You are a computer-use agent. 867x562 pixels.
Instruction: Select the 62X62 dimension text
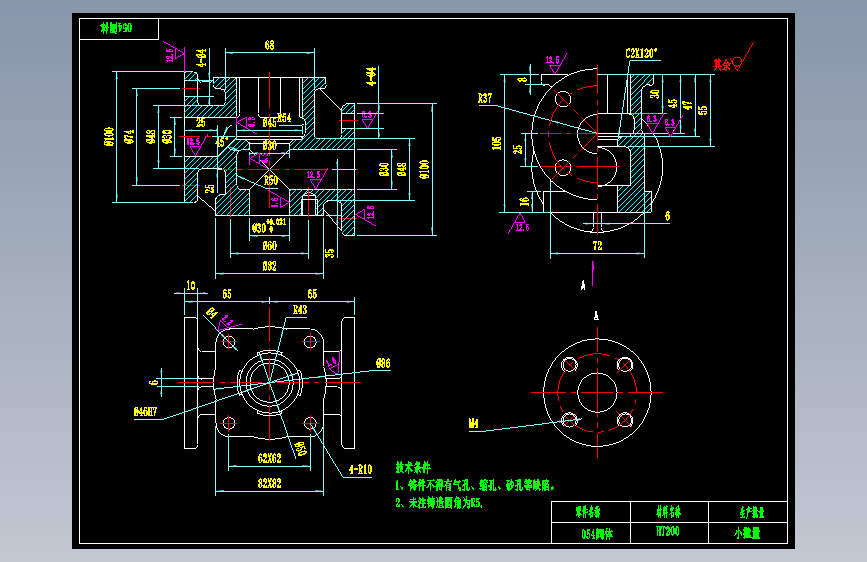269,459
